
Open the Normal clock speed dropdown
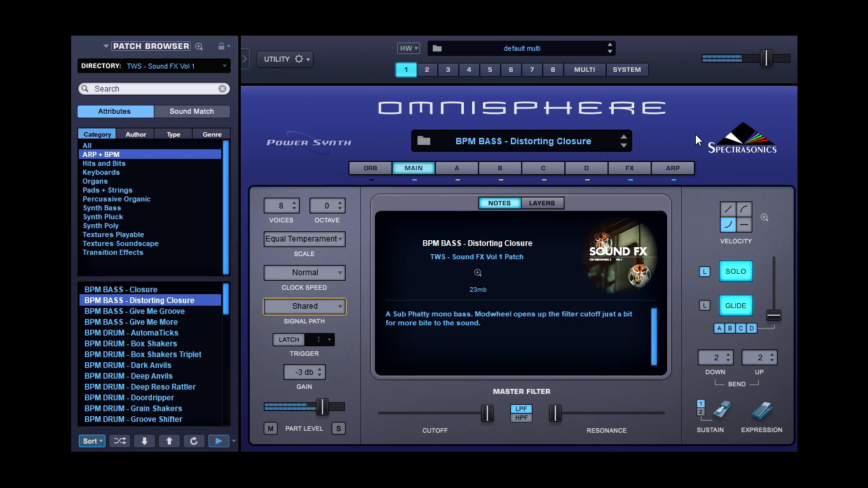[x=304, y=273]
